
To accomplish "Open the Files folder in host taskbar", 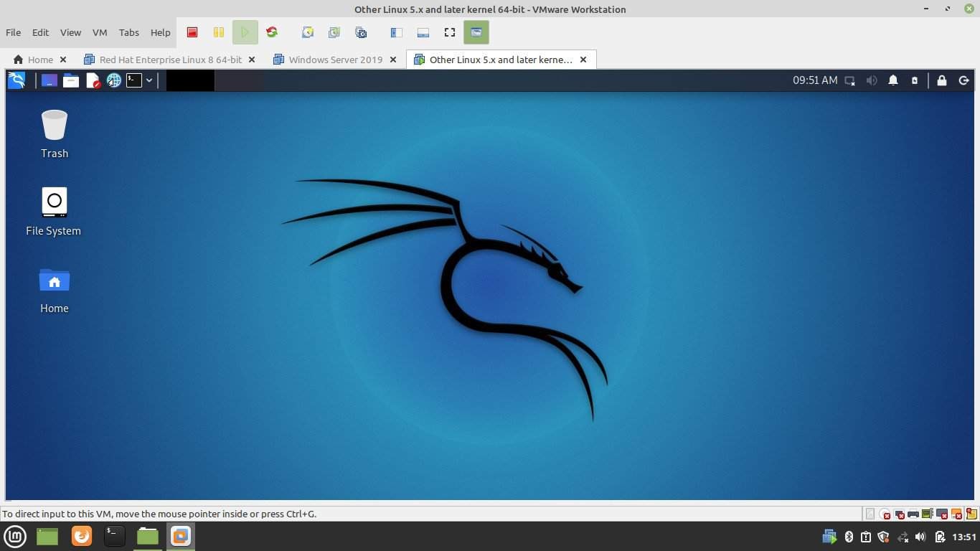I will click(x=148, y=536).
